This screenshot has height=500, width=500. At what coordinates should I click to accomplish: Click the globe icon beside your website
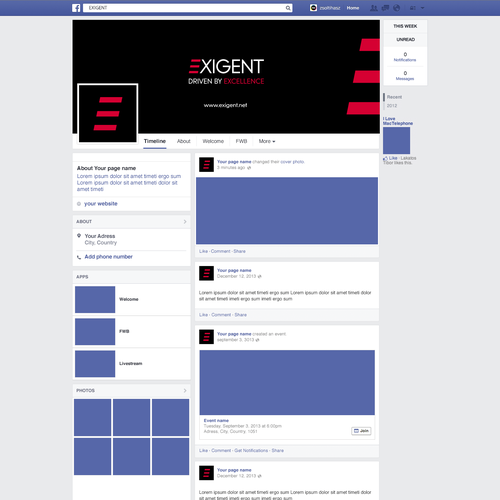79,204
